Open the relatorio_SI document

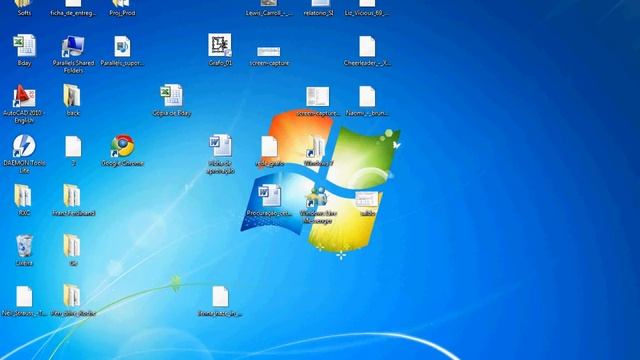[318, 8]
